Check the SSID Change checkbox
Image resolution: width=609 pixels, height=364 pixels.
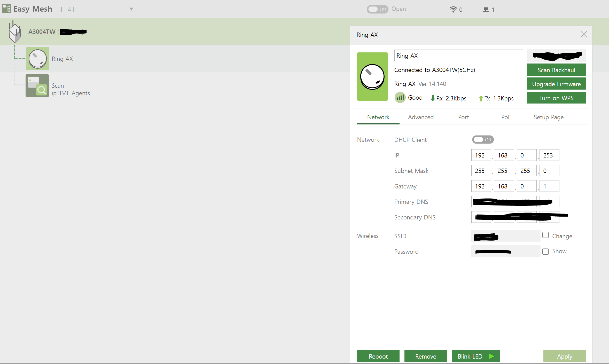545,235
